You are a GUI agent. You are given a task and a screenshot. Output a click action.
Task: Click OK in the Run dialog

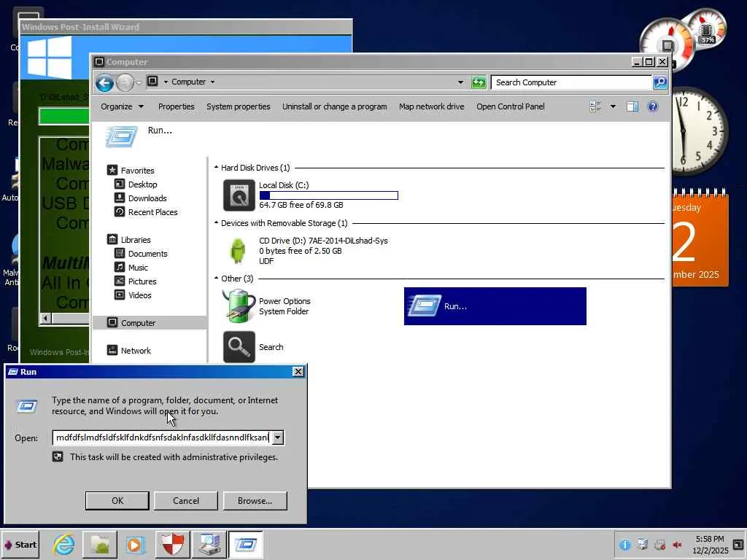[x=117, y=500]
